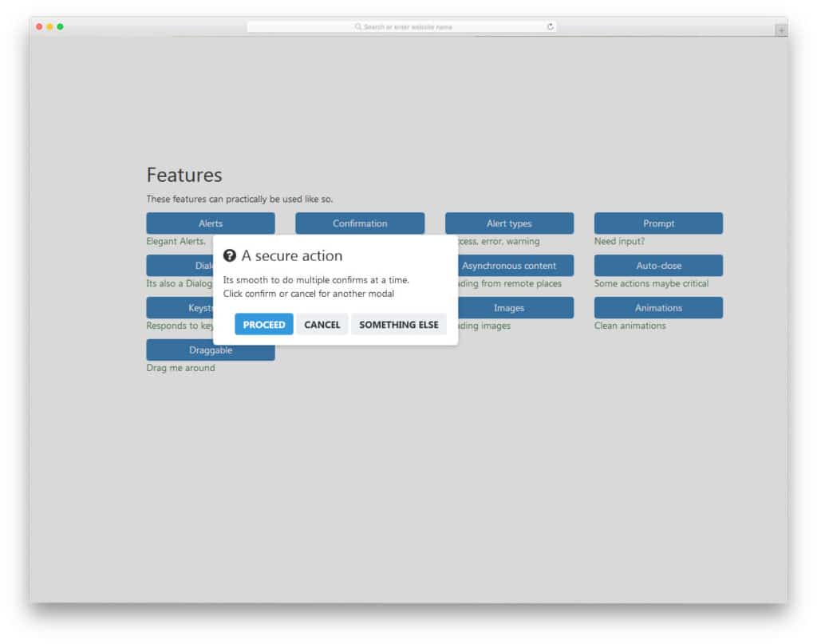Open the Confirmation feature demo
The image size is (817, 644).
click(x=360, y=223)
